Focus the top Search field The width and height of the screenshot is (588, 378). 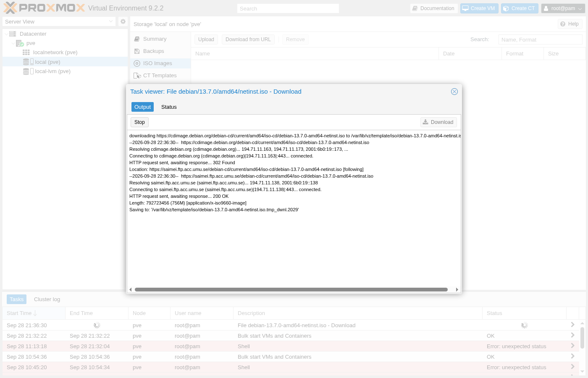pyautogui.click(x=288, y=8)
